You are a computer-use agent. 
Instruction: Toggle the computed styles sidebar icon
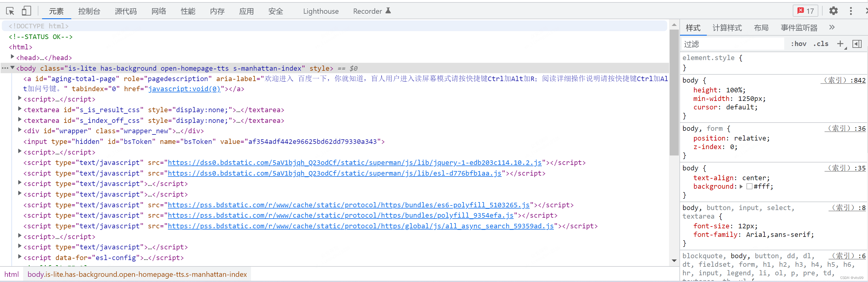click(x=857, y=44)
